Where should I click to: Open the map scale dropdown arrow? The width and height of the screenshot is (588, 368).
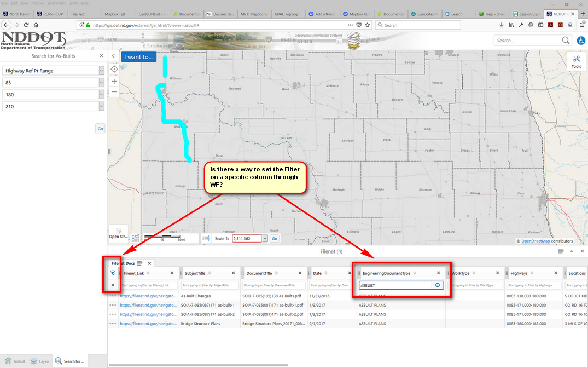tap(265, 238)
